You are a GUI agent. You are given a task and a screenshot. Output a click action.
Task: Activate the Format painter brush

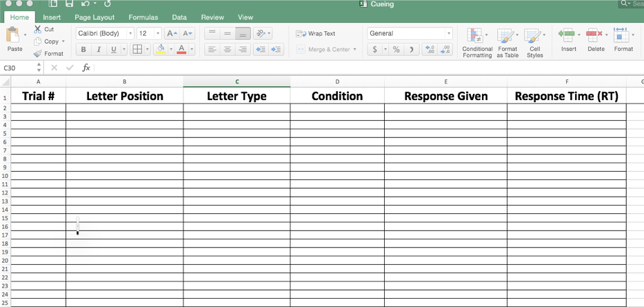pyautogui.click(x=38, y=53)
